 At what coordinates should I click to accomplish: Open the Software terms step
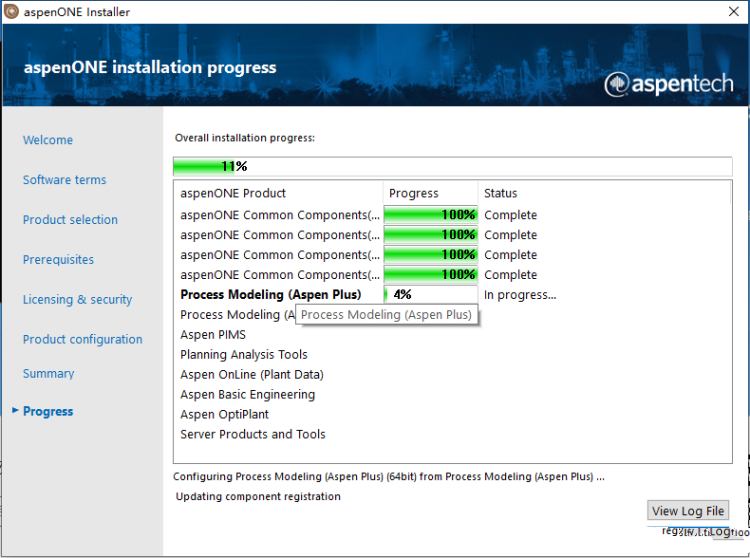(65, 180)
